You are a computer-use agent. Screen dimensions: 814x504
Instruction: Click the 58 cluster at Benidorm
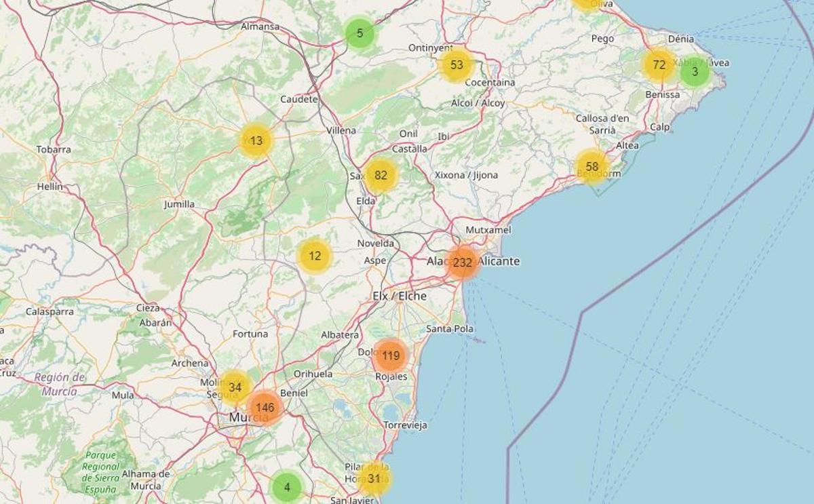(x=592, y=165)
